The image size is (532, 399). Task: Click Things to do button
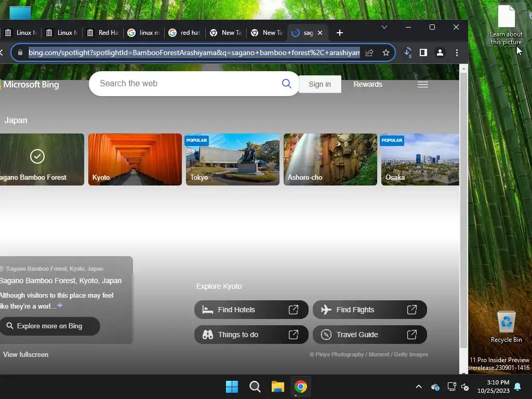(x=251, y=335)
